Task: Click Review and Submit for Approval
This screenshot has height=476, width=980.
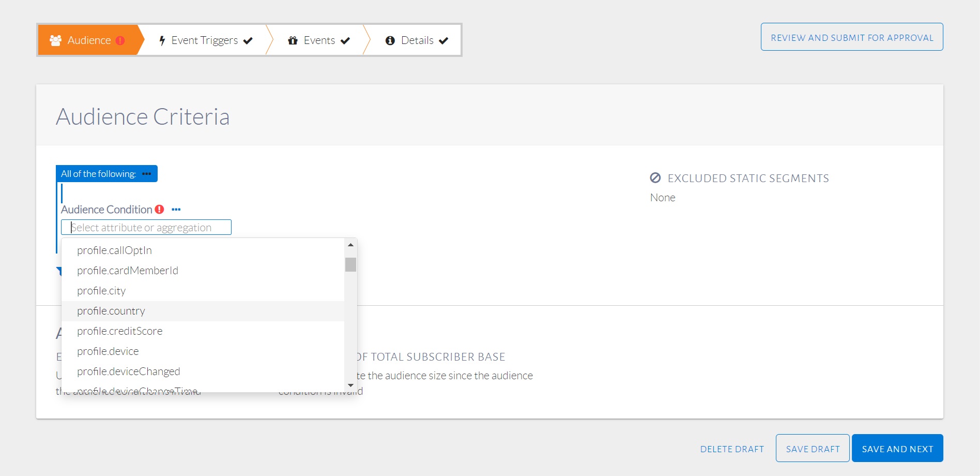Action: click(x=852, y=37)
